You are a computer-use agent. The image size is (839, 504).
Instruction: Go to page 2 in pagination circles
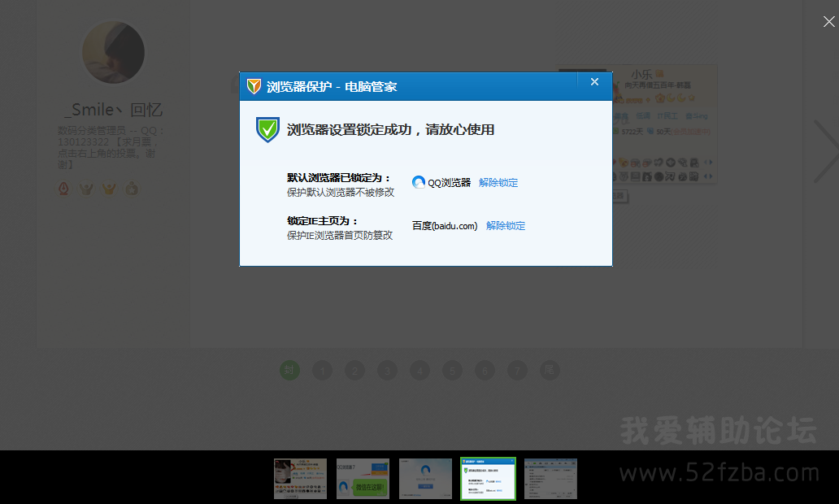point(354,370)
